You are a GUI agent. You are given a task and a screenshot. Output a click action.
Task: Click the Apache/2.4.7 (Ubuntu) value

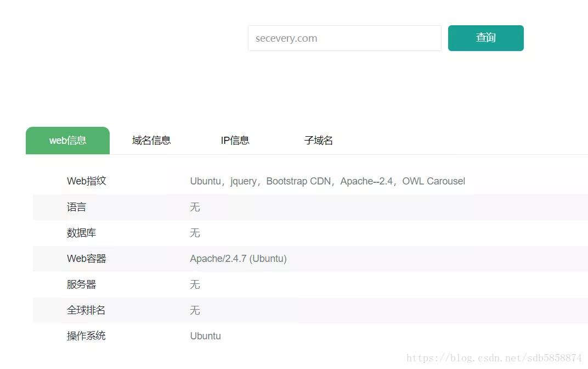[239, 258]
